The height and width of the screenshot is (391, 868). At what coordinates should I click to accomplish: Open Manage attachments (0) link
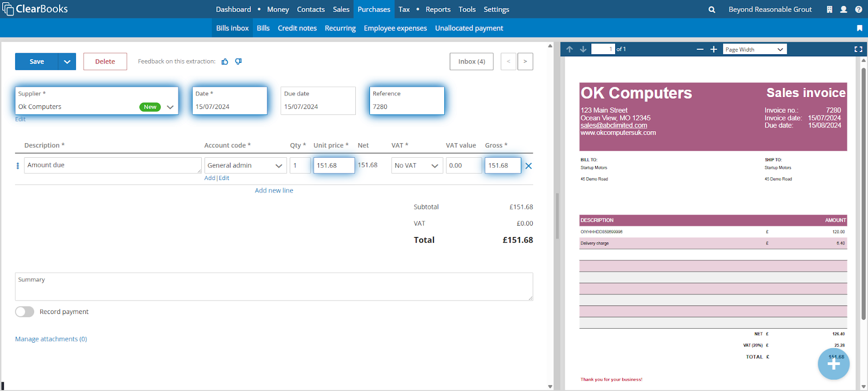point(51,339)
